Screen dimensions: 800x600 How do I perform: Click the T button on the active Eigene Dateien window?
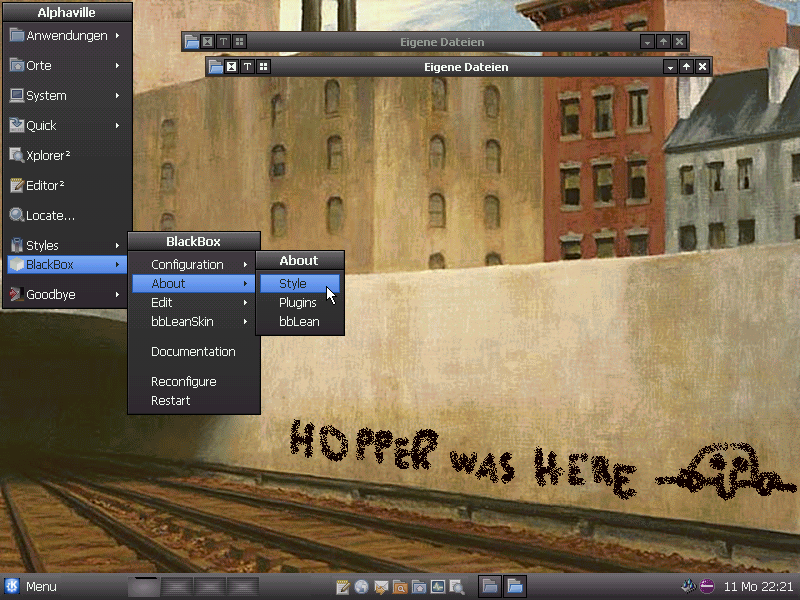point(247,67)
